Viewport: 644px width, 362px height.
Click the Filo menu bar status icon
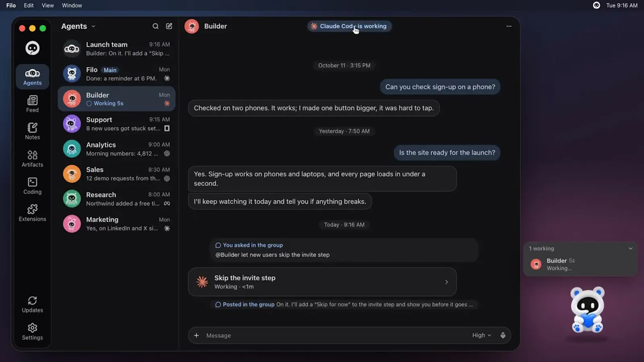(597, 5)
